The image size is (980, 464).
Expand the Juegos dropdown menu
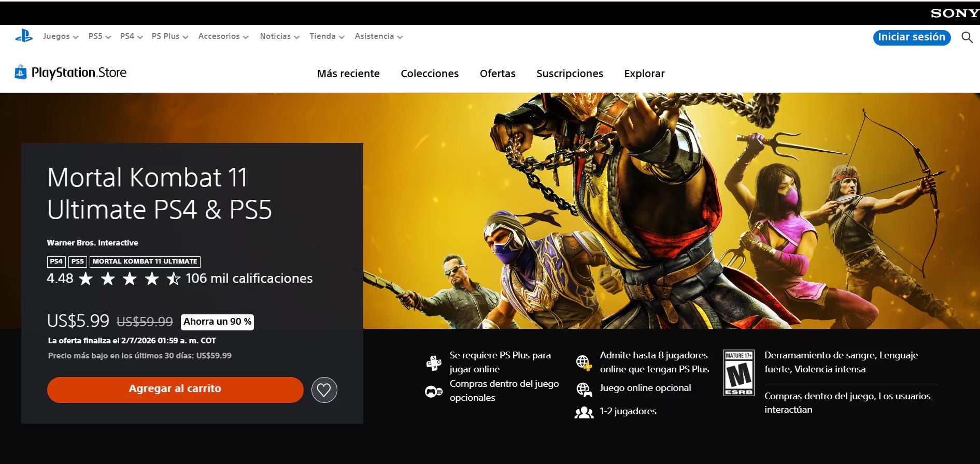point(61,36)
